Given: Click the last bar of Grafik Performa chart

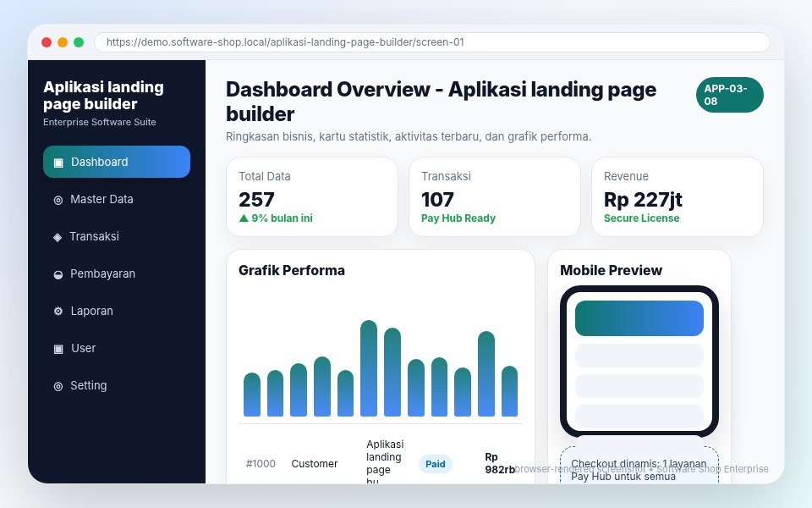Looking at the screenshot, I should [x=509, y=391].
